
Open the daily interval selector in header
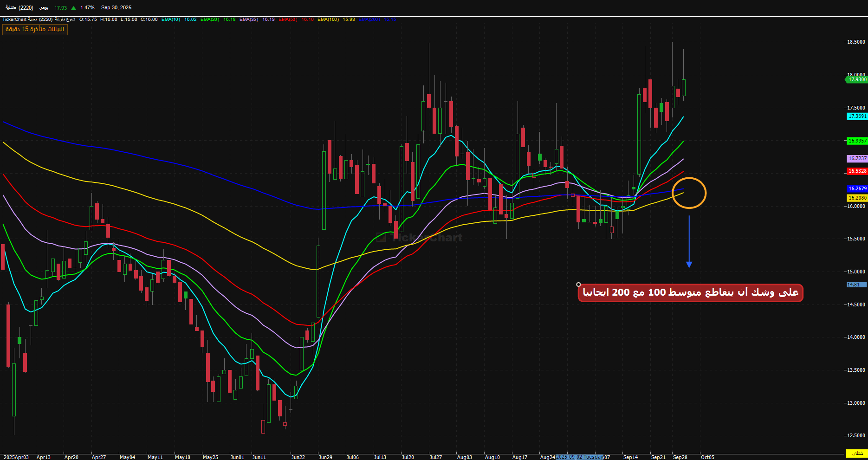pyautogui.click(x=44, y=8)
